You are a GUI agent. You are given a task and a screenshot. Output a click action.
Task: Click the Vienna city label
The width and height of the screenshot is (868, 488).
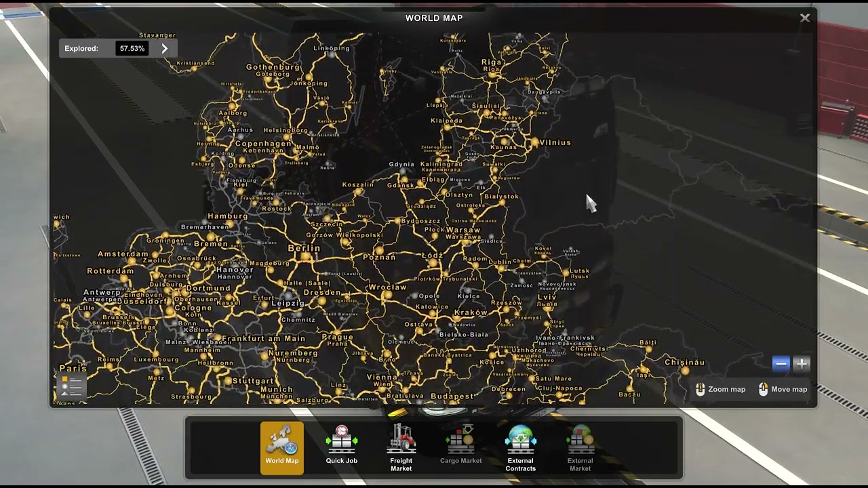tap(382, 377)
